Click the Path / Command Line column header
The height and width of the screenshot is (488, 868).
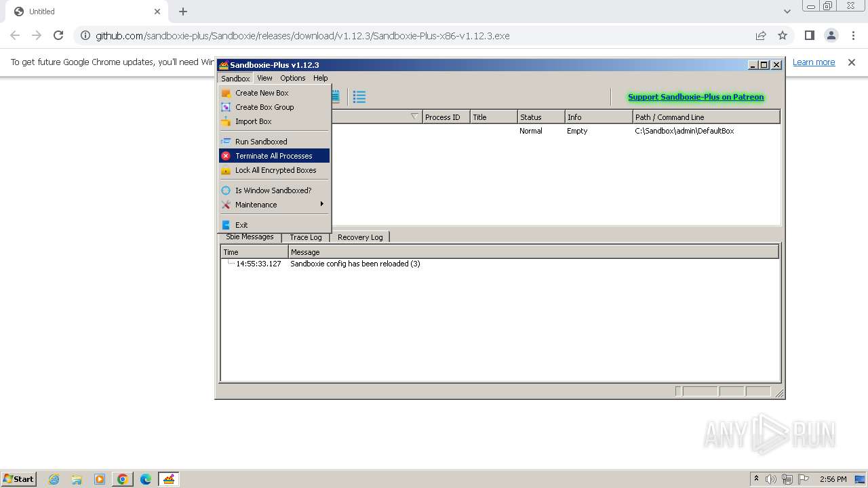[x=707, y=117]
